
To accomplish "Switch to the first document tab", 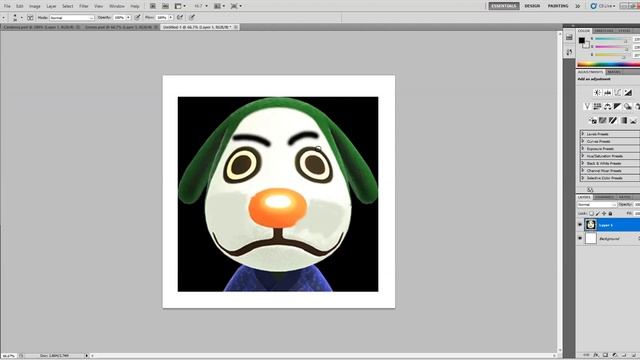I will point(41,27).
